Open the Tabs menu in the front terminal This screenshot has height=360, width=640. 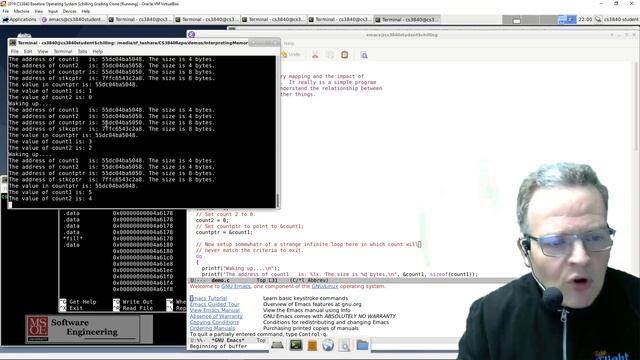82,51
